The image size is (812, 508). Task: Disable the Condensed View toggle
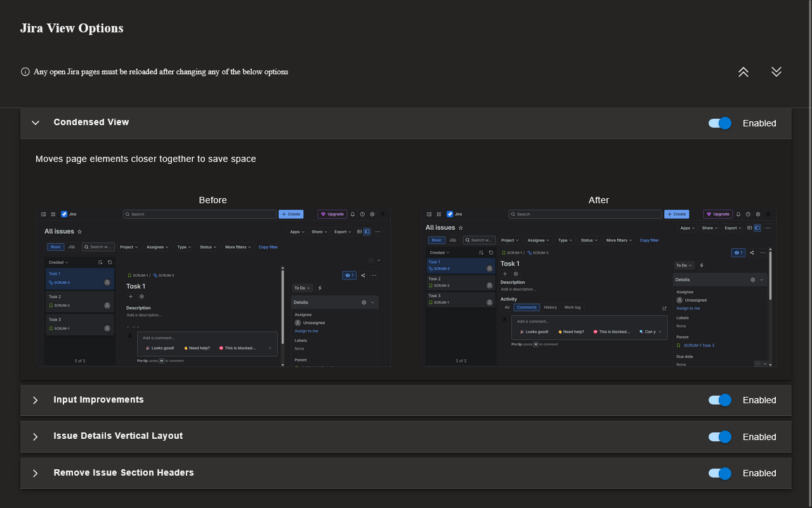tap(719, 123)
